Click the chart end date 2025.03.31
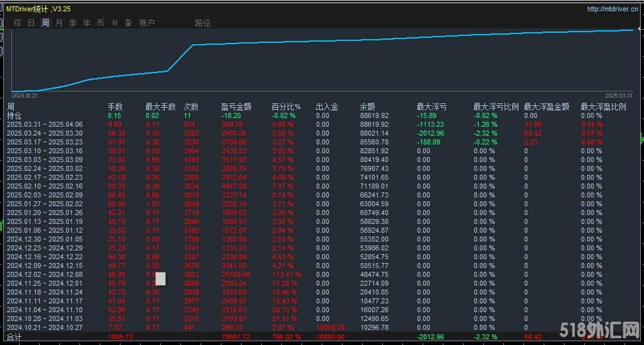The width and height of the screenshot is (644, 345). pos(619,96)
